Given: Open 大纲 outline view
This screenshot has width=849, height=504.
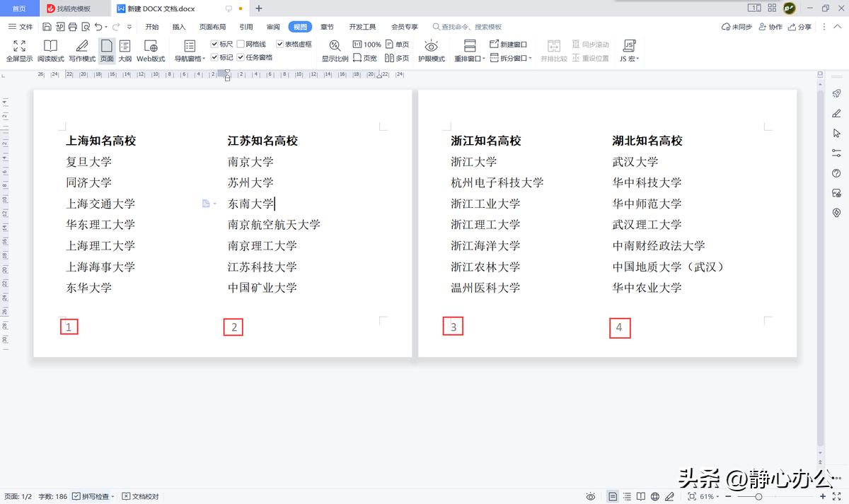Looking at the screenshot, I should point(125,50).
